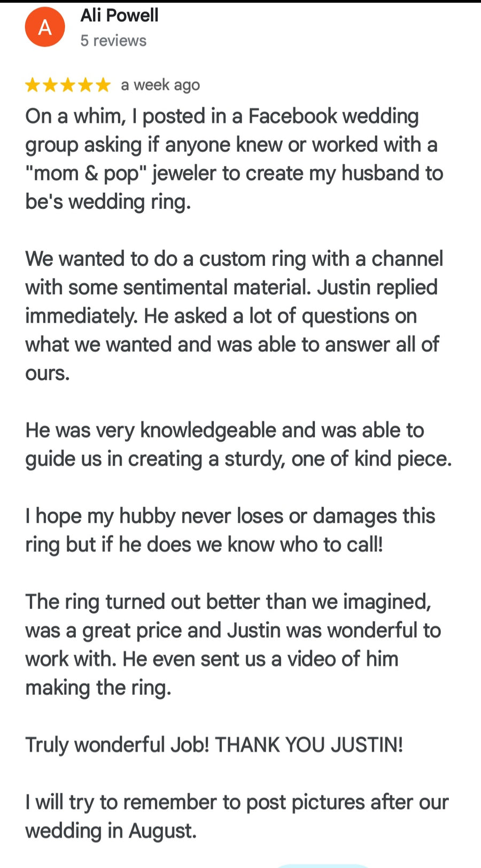Viewport: 481px width, 868px height.
Task: Click the 'a week ago' timestamp
Action: [x=160, y=85]
